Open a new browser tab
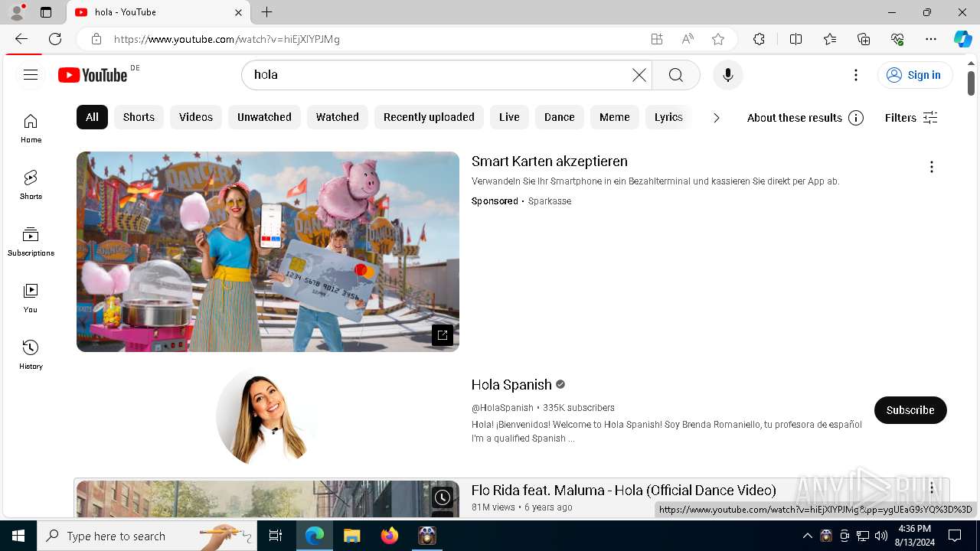 point(266,12)
